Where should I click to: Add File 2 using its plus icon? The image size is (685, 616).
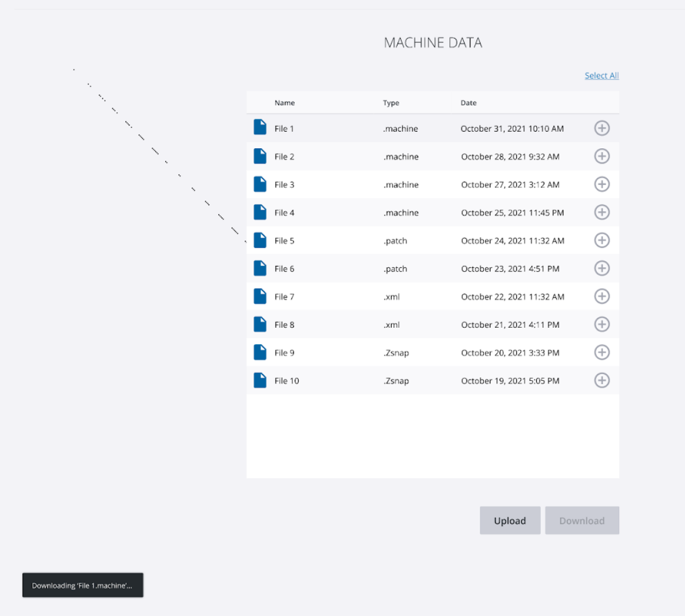[x=602, y=156]
